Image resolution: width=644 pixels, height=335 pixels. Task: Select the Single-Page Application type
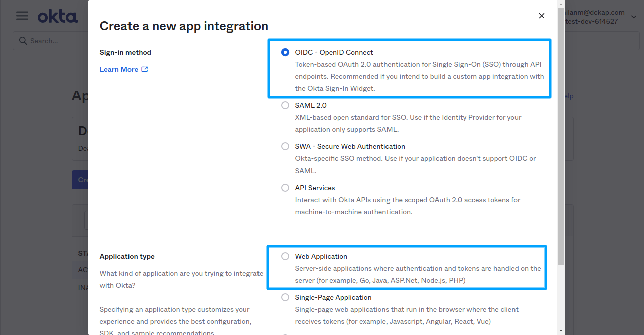(x=285, y=297)
